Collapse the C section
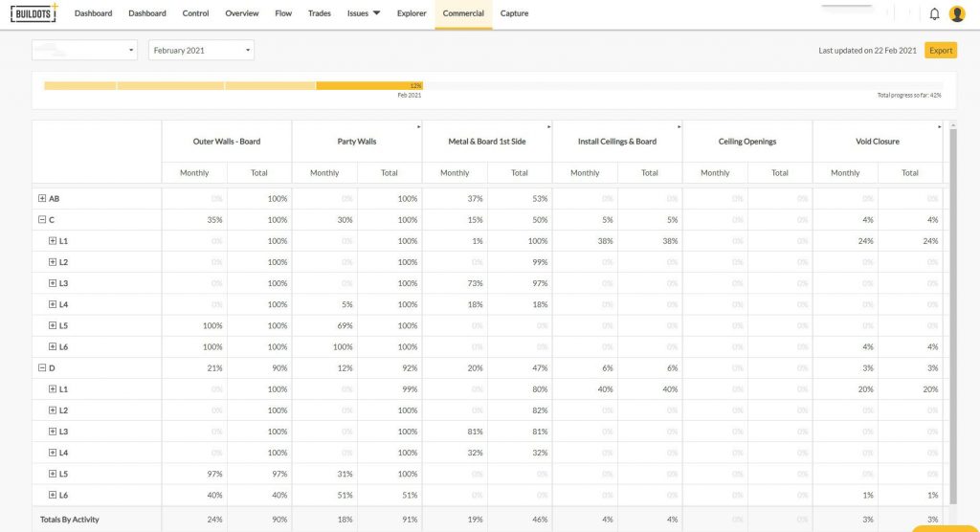This screenshot has width=980, height=532. (x=42, y=219)
